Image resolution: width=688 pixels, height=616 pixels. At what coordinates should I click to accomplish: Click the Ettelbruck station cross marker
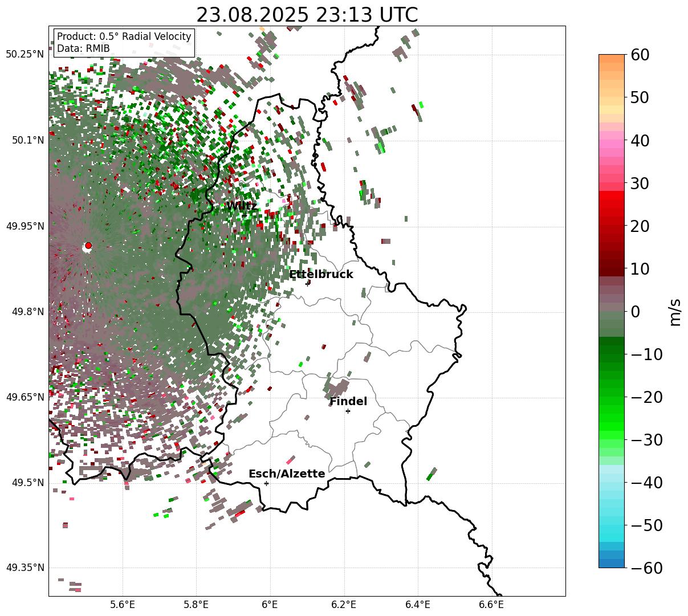click(308, 283)
